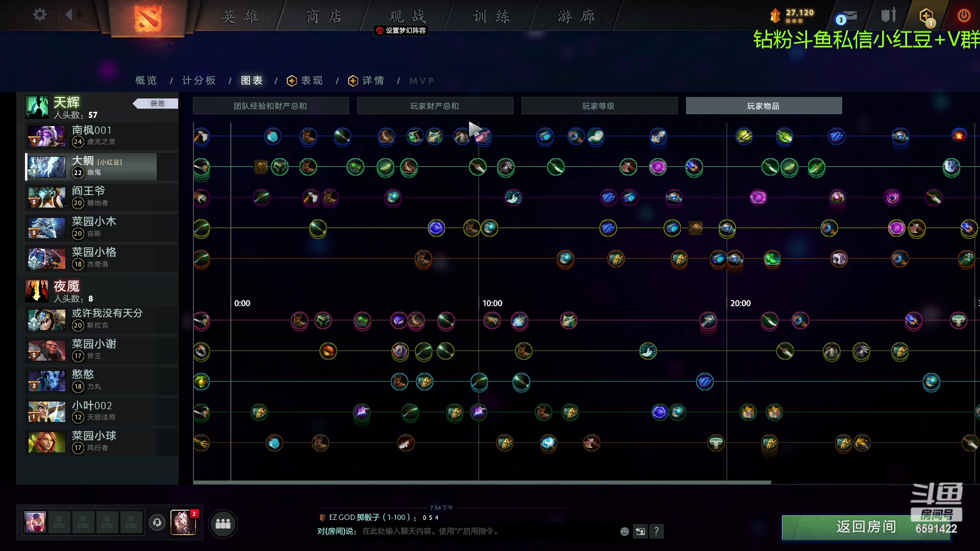Select 团队经验和财产总和 graph tab
The height and width of the screenshot is (551, 980).
tap(271, 106)
